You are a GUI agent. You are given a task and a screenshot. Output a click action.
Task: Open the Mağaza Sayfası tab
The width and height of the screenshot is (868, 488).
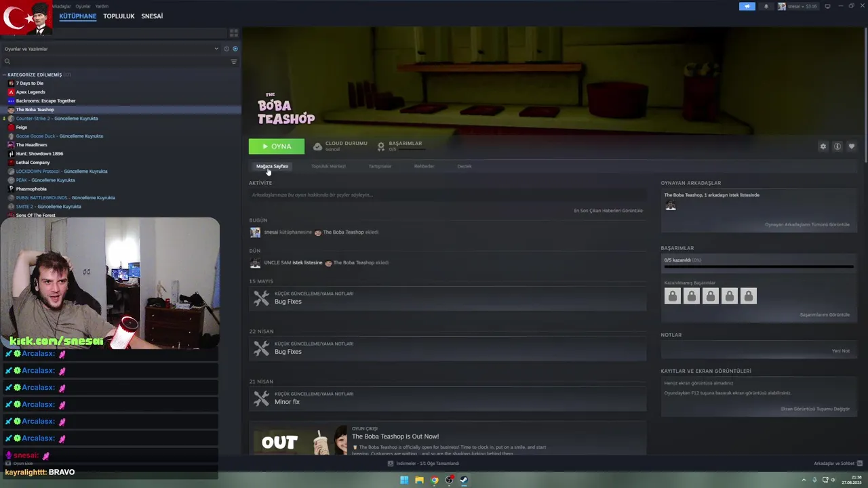pyautogui.click(x=273, y=166)
